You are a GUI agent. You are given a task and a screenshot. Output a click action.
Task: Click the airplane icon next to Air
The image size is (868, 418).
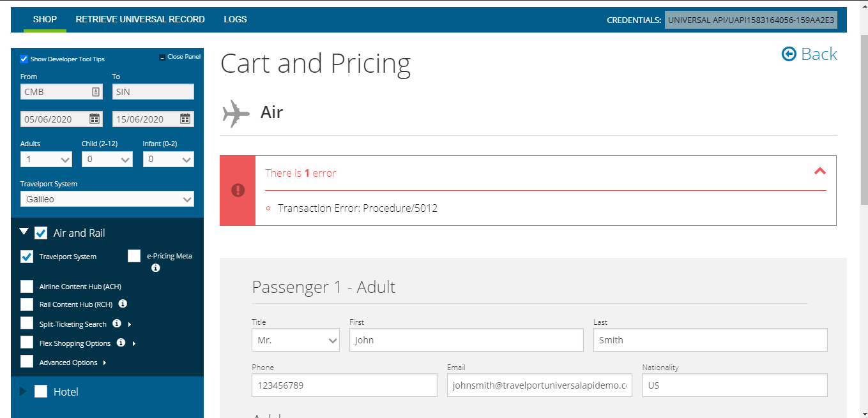coord(235,112)
